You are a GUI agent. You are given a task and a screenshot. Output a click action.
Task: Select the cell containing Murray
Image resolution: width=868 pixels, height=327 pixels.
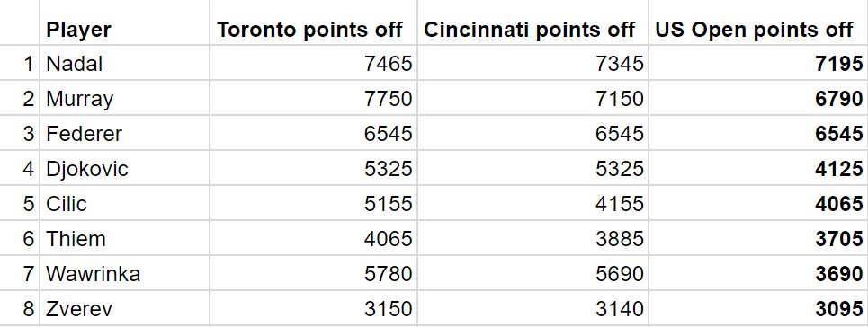[124, 98]
